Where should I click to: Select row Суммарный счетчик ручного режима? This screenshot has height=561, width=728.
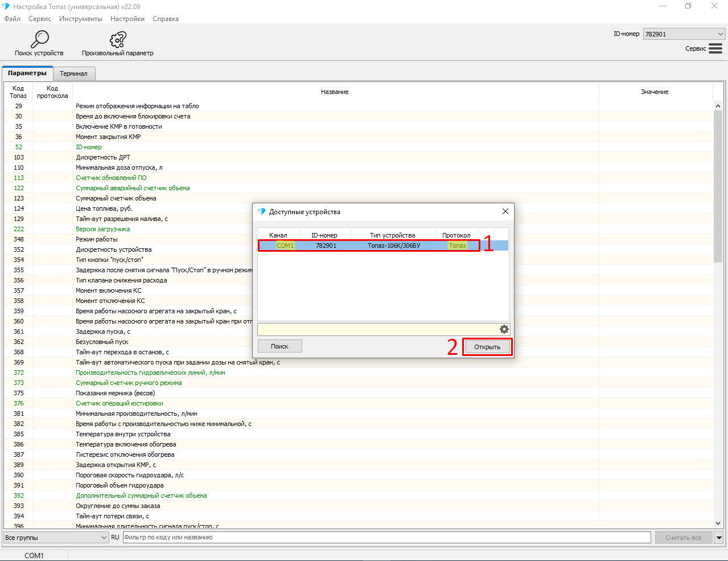(x=359, y=383)
